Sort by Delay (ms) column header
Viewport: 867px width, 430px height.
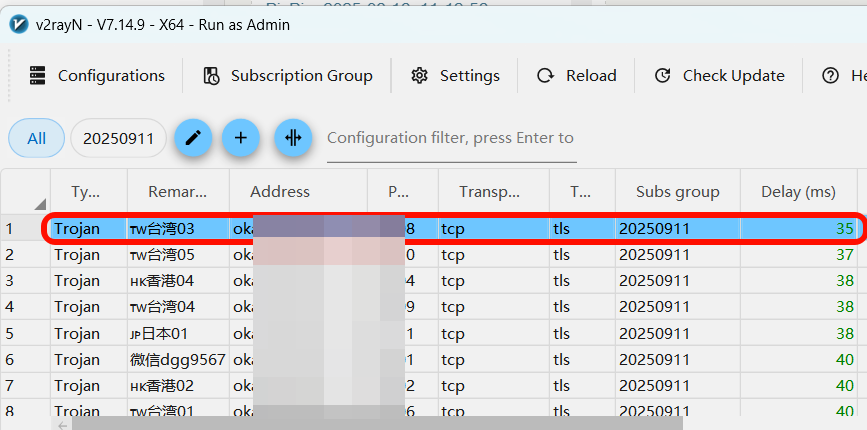[797, 191]
